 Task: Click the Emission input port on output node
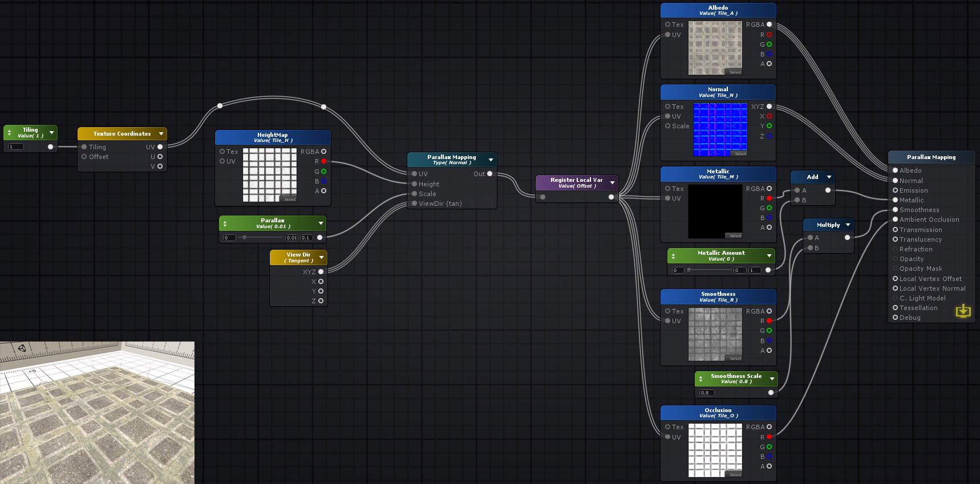coord(895,190)
